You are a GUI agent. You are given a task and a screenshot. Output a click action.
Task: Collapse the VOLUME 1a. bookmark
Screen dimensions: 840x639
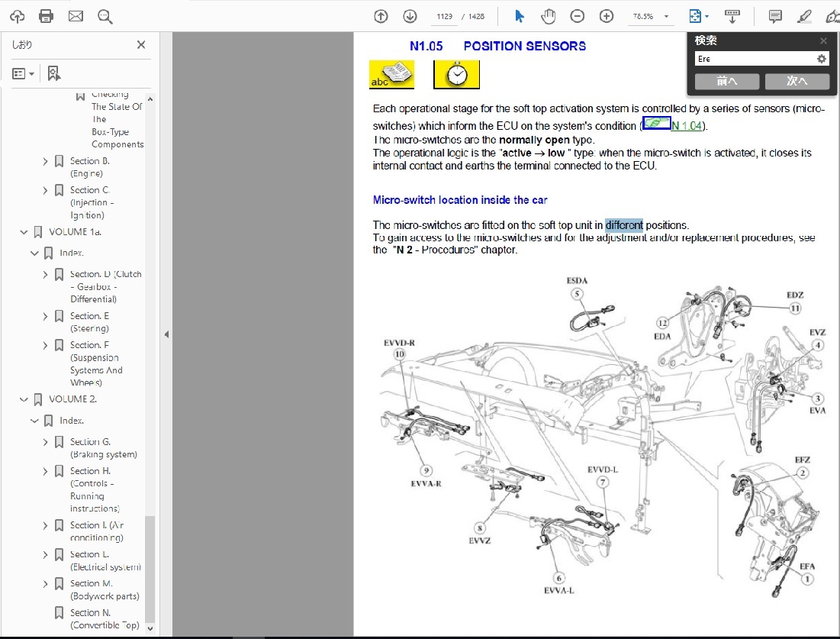click(x=24, y=232)
